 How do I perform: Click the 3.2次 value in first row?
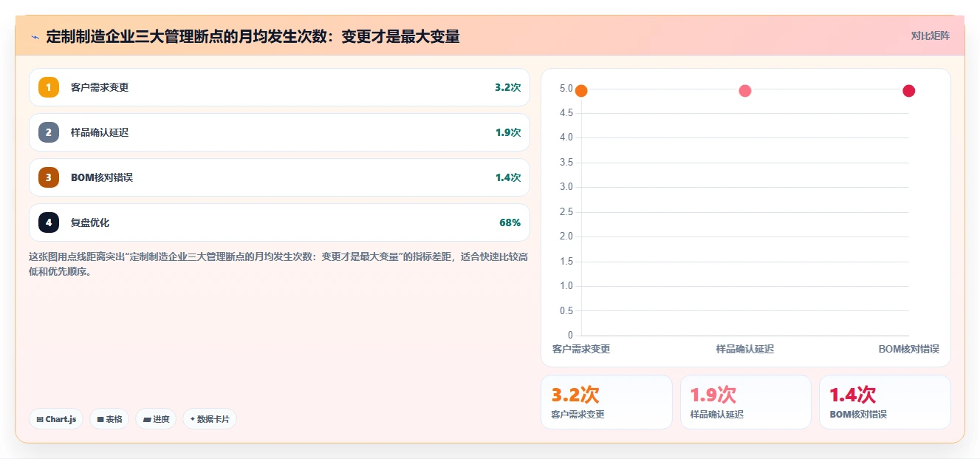[507, 87]
